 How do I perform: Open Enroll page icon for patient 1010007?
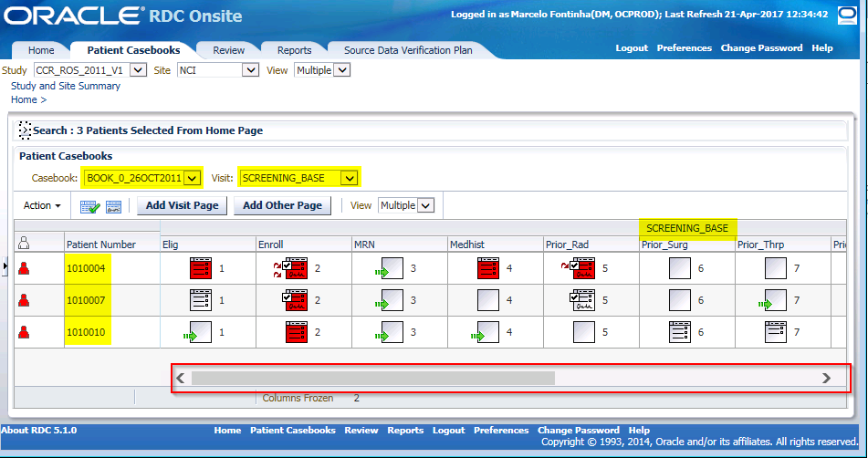tap(295, 300)
